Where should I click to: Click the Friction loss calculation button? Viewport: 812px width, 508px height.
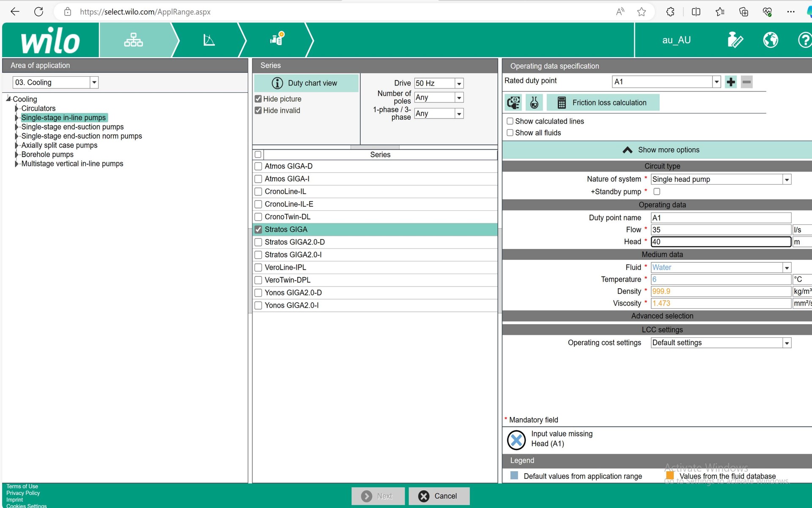coord(603,102)
